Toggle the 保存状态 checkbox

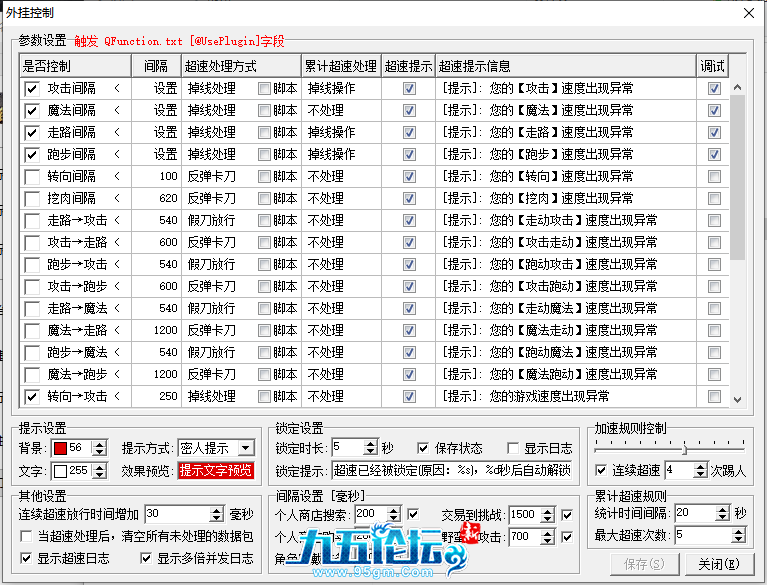pos(422,448)
